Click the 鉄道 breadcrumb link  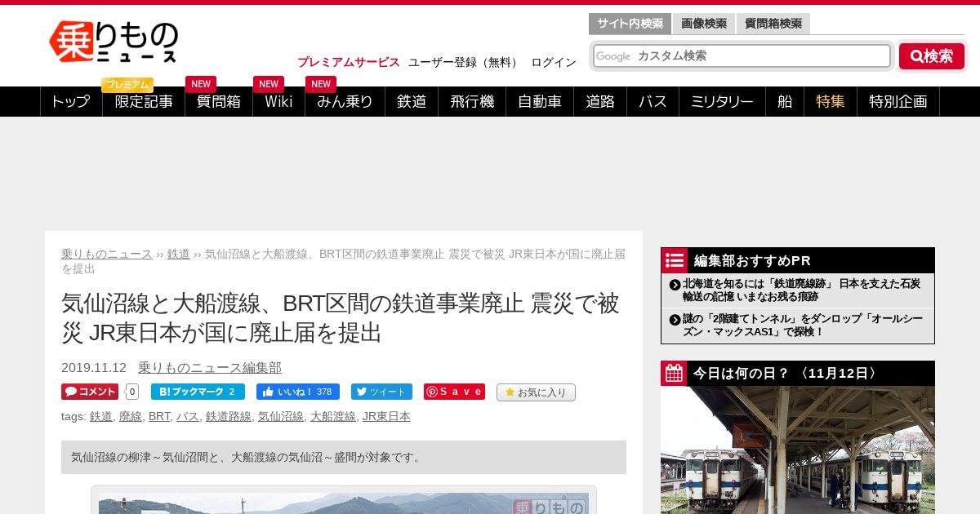click(179, 254)
